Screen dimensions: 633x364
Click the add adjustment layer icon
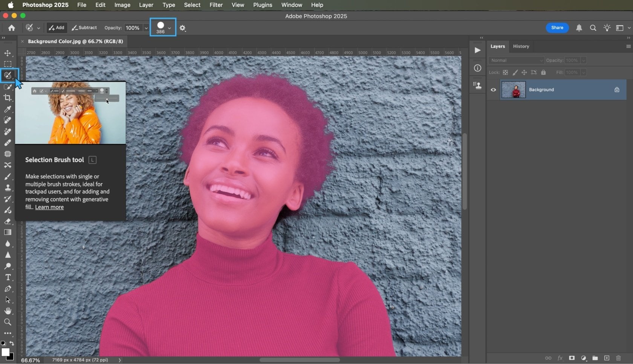tap(583, 358)
